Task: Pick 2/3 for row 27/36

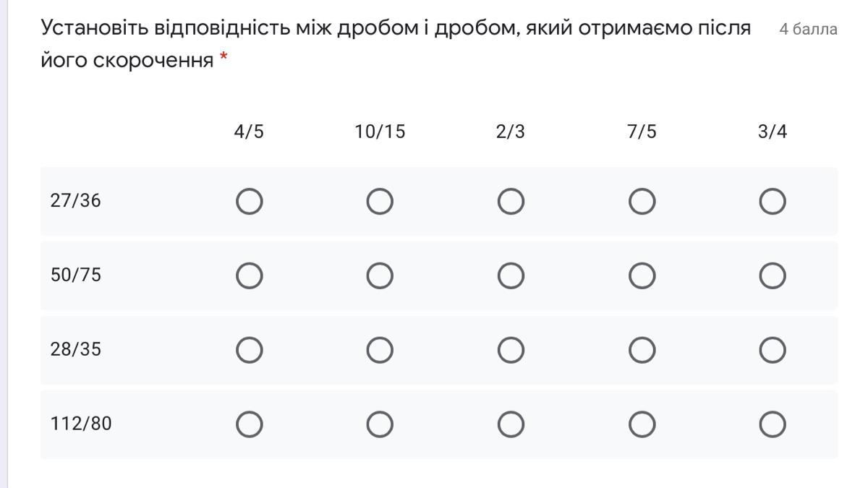Action: [511, 202]
